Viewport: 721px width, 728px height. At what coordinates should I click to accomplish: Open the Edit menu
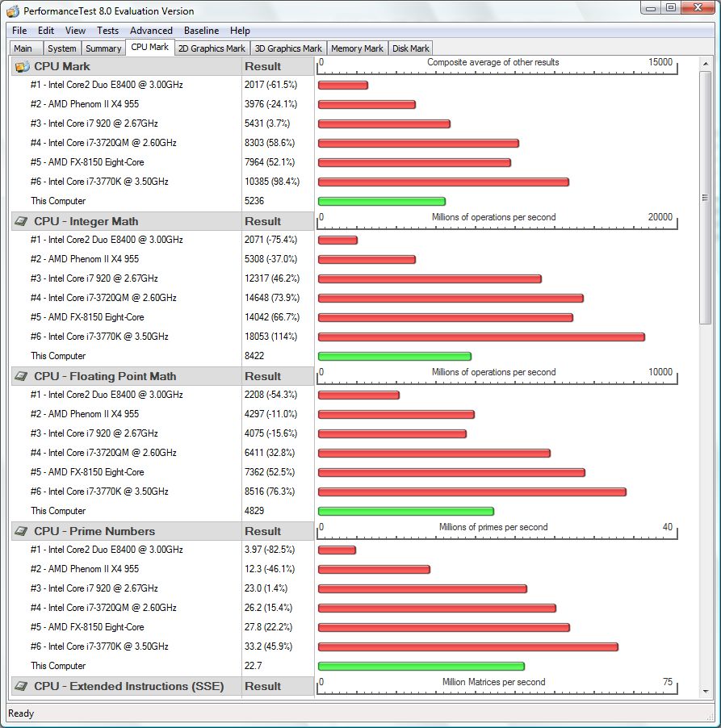coord(46,31)
